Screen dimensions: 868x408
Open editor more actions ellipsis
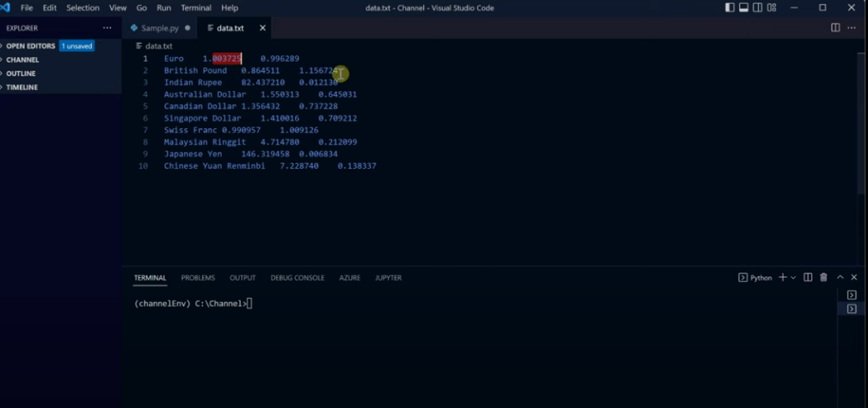coord(851,27)
